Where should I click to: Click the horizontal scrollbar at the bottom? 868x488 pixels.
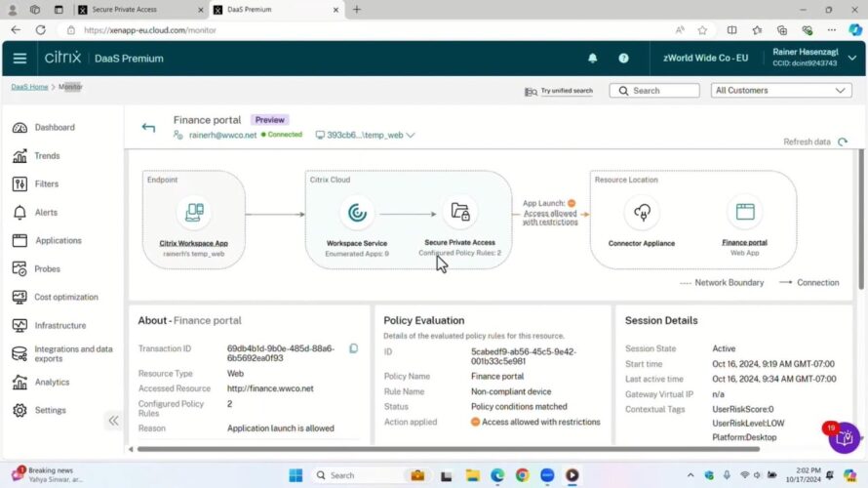(449, 449)
